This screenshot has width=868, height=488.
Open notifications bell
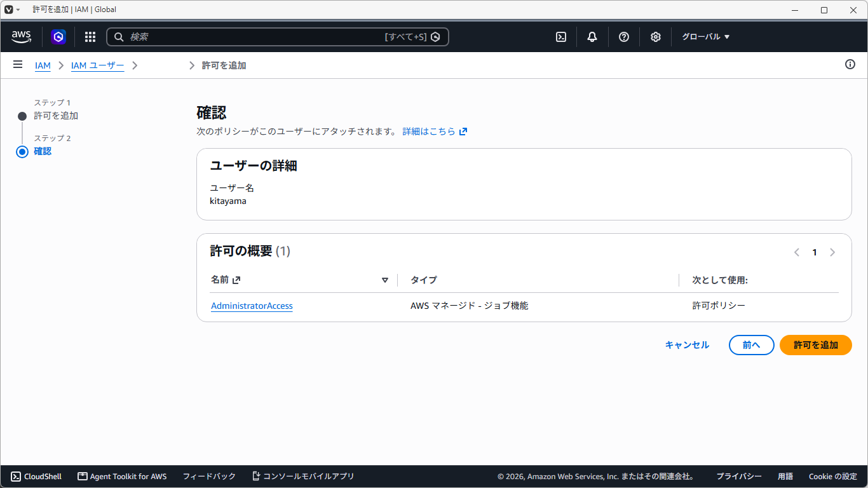[592, 37]
